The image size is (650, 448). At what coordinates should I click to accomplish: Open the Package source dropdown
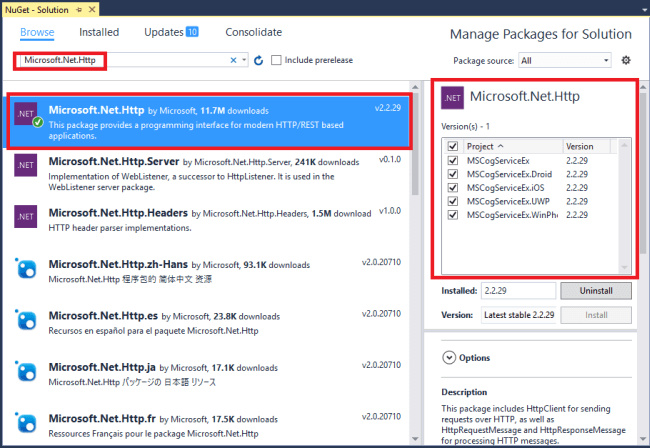pos(565,61)
